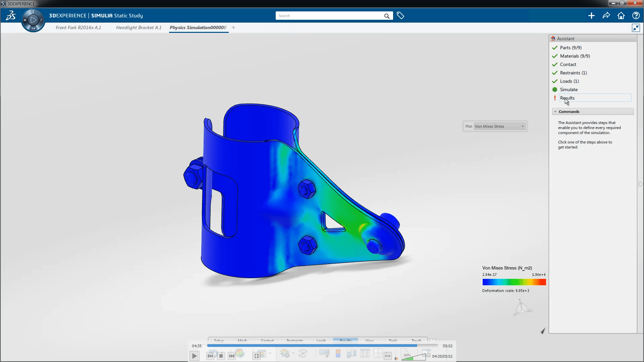Collapse the right side panel arrow
This screenshot has width=644, height=362.
click(x=640, y=184)
